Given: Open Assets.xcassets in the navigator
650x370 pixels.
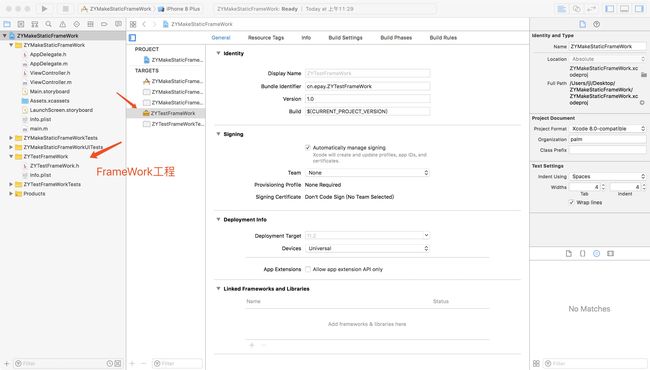Looking at the screenshot, I should (50, 101).
